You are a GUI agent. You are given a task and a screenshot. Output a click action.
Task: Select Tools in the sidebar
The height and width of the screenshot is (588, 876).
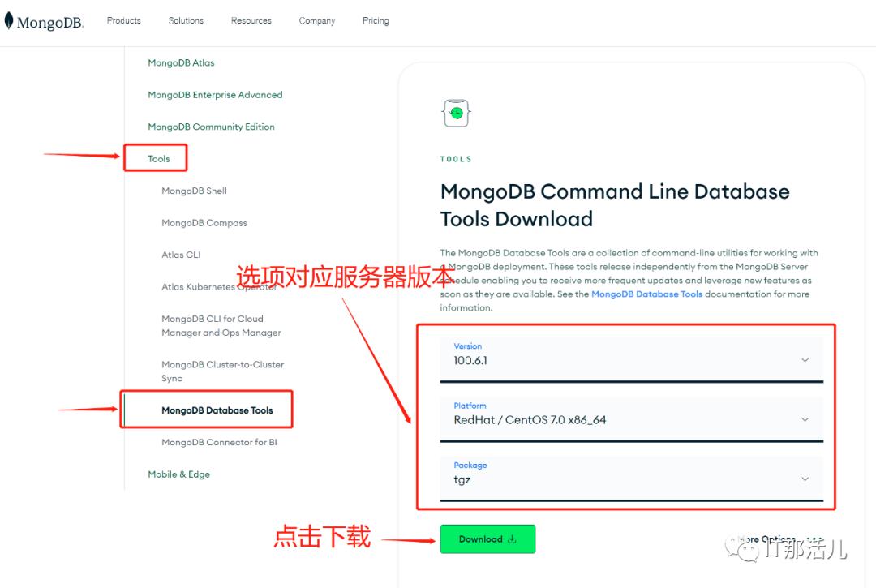pos(157,158)
